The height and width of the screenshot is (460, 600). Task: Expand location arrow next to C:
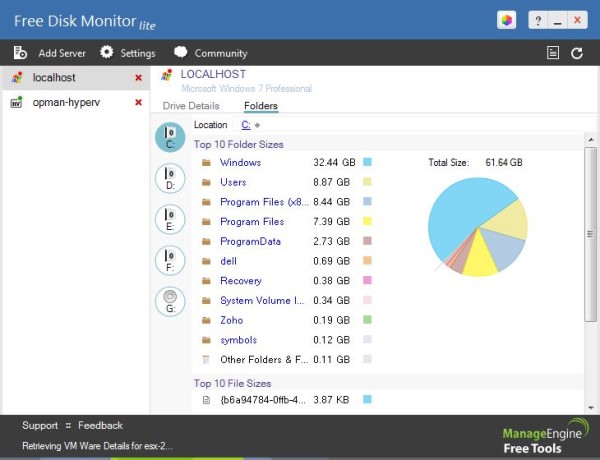258,125
